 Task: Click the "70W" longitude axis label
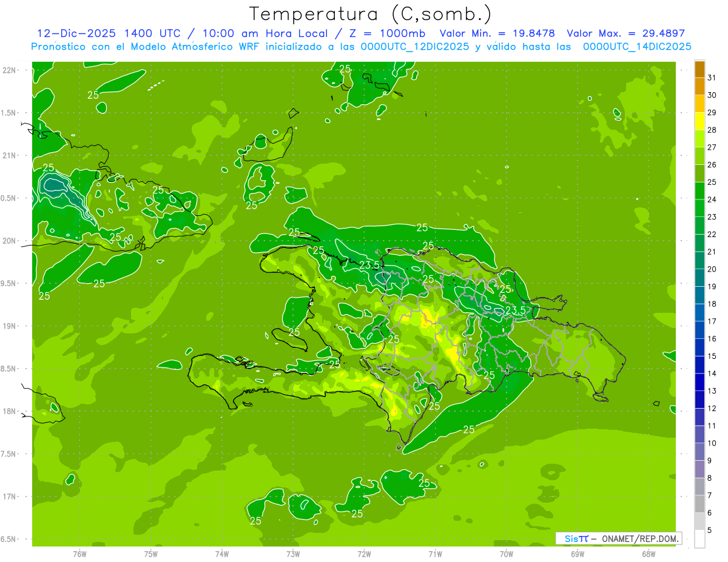(506, 554)
